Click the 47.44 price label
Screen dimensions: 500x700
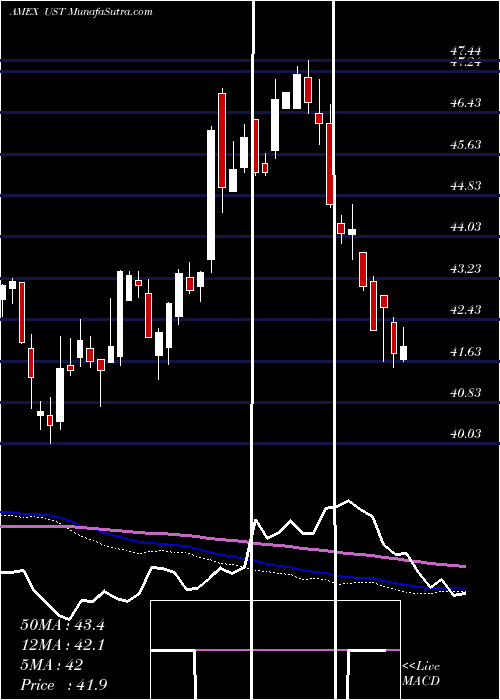[x=466, y=52]
